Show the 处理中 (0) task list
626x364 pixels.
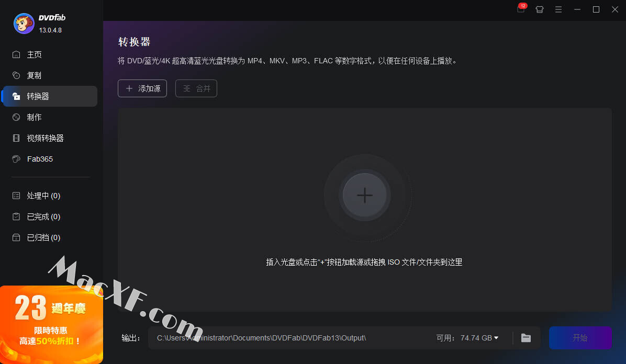(43, 196)
